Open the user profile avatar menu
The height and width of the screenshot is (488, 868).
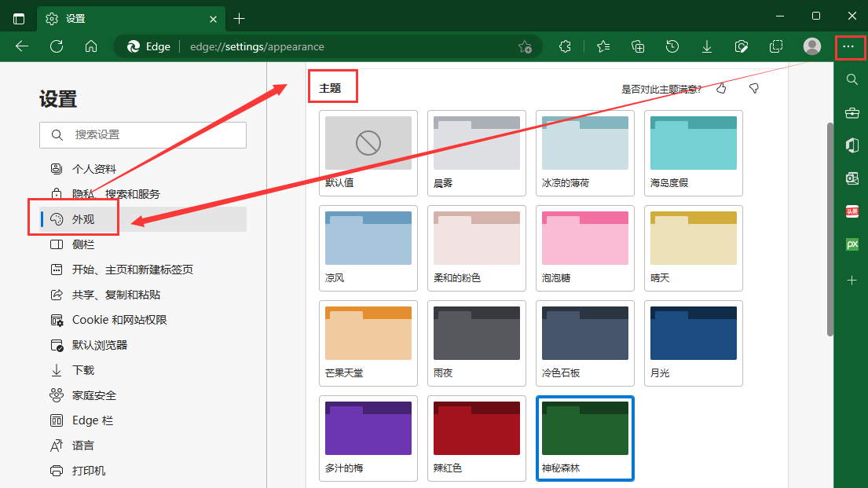(812, 46)
